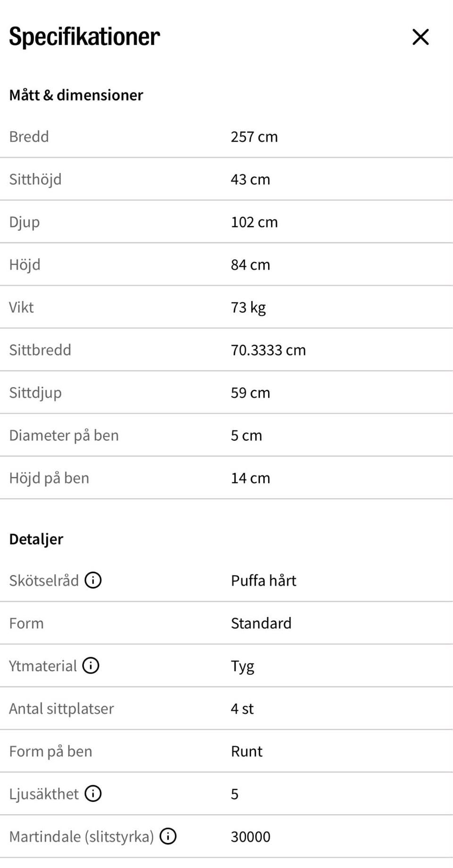Open info icon next to Skötselråd
This screenshot has height=868, width=453.
pyautogui.click(x=93, y=580)
